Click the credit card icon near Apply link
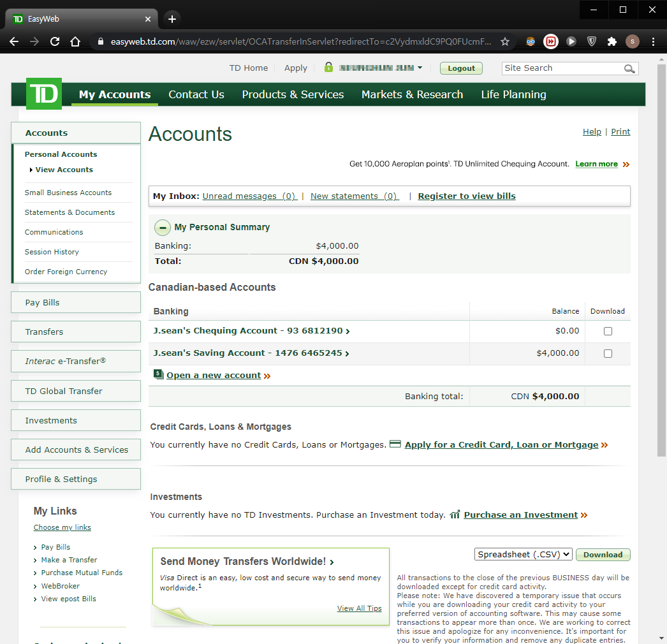 click(395, 444)
